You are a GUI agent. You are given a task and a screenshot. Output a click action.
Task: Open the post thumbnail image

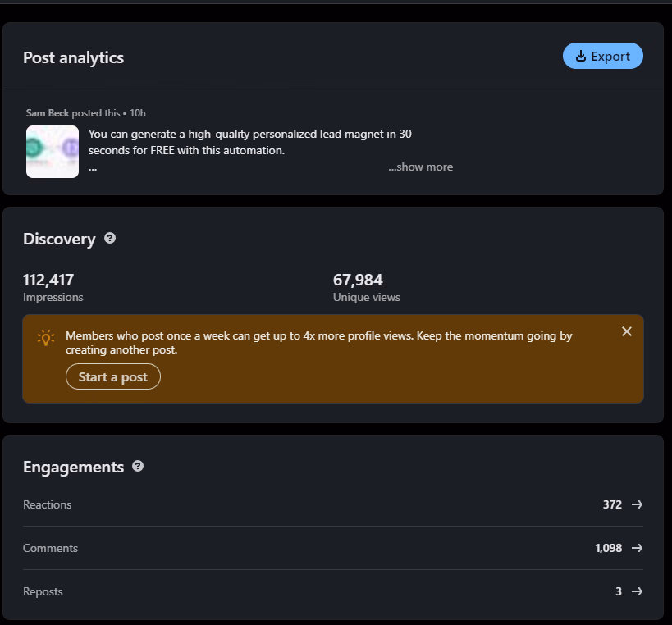53,152
